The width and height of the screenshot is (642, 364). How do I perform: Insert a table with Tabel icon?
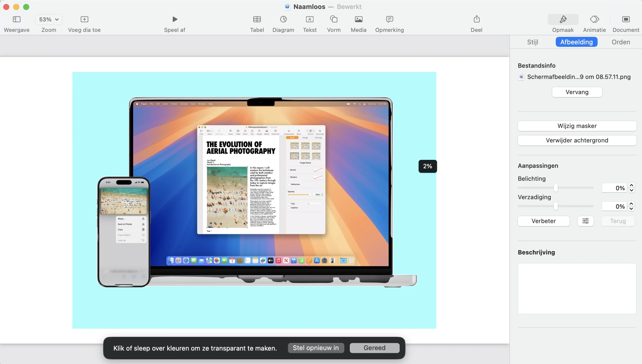(x=257, y=19)
